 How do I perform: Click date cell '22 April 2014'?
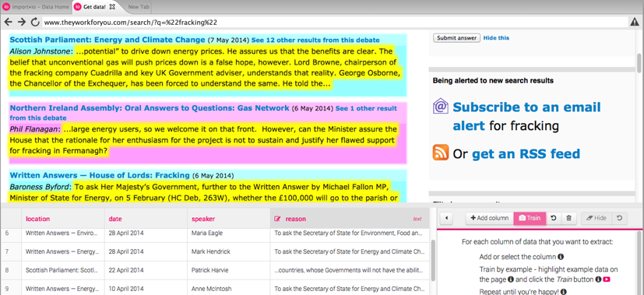pyautogui.click(x=146, y=270)
